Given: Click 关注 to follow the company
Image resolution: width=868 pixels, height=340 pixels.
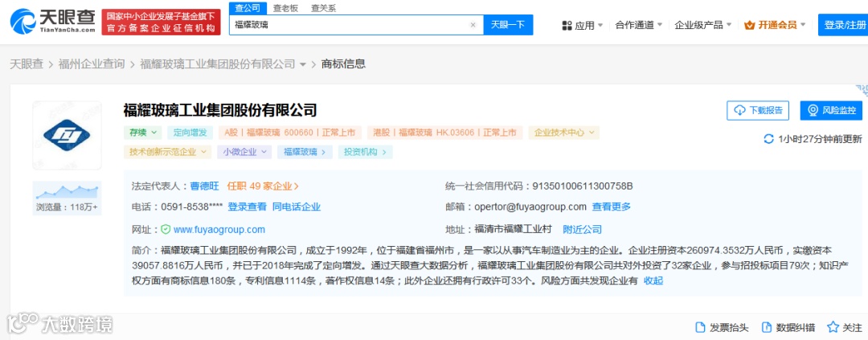Looking at the screenshot, I should coord(853,327).
